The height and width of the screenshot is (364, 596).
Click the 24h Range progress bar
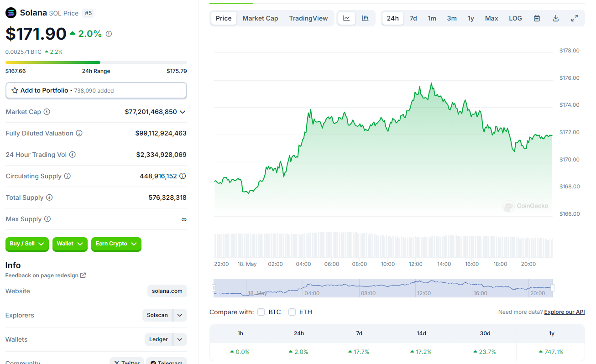96,62
